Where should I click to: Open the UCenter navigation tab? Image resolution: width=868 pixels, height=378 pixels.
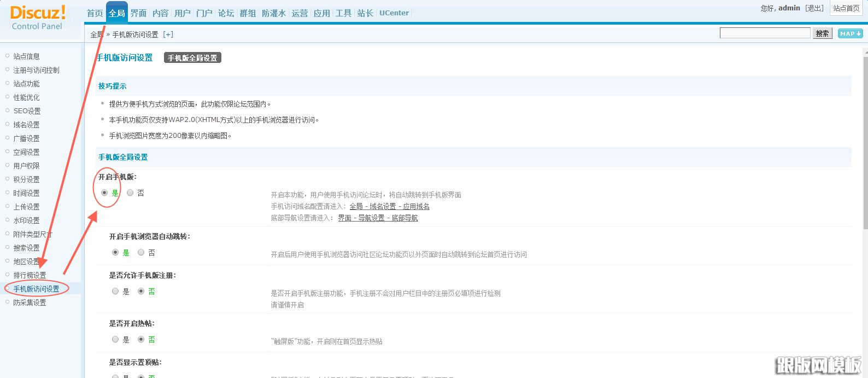394,13
